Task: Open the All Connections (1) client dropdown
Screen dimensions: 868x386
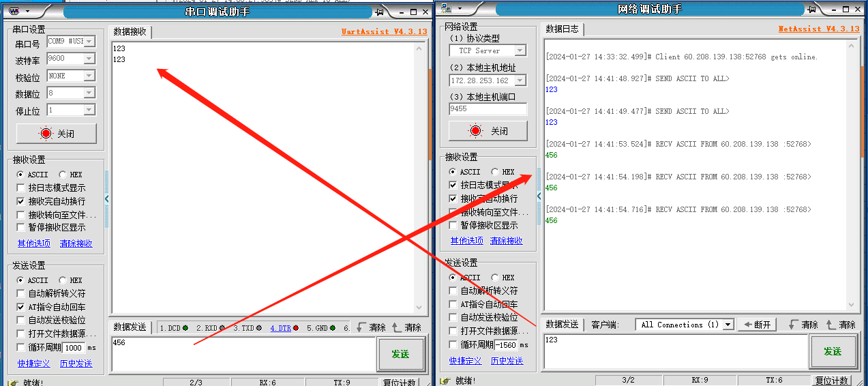Action: (728, 325)
